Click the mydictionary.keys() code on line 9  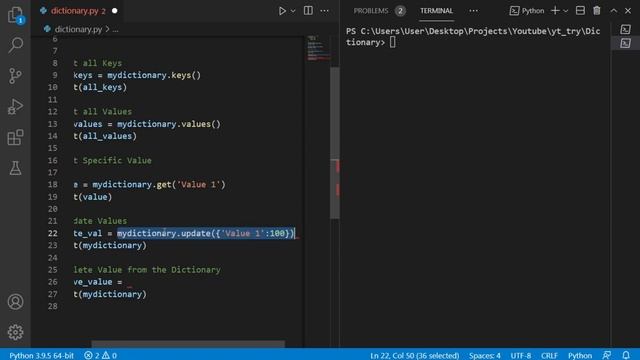coord(154,76)
